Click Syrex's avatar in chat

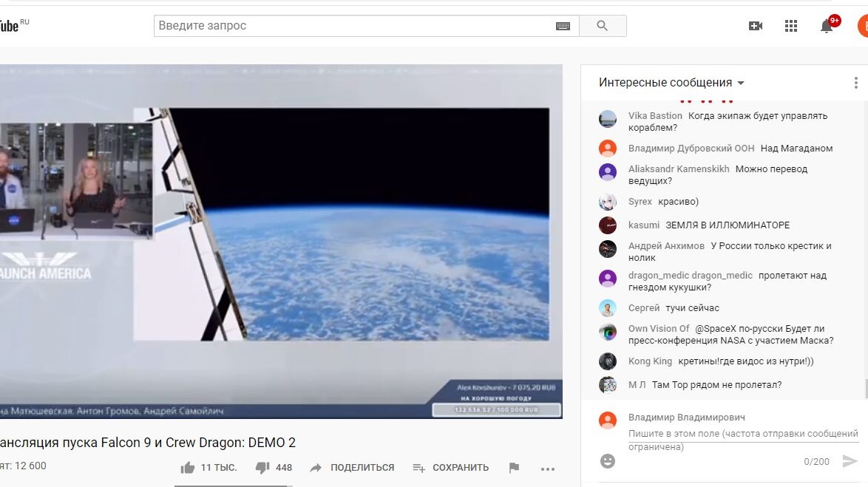pyautogui.click(x=608, y=202)
